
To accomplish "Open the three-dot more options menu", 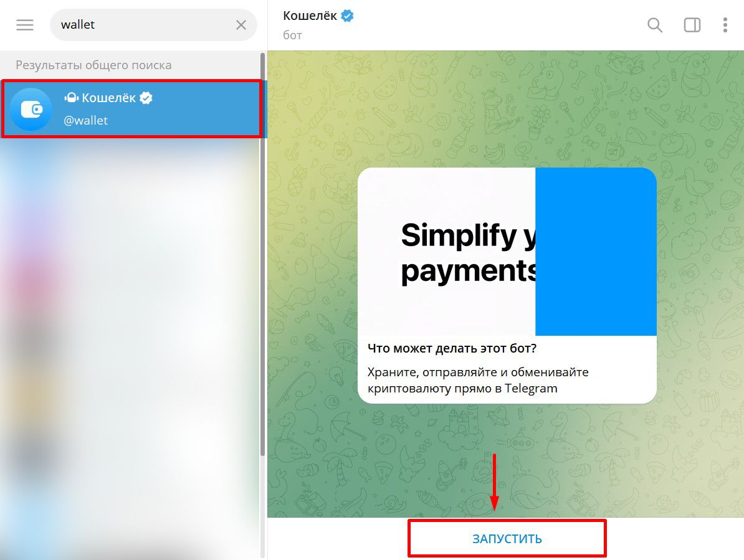I will 725,25.
